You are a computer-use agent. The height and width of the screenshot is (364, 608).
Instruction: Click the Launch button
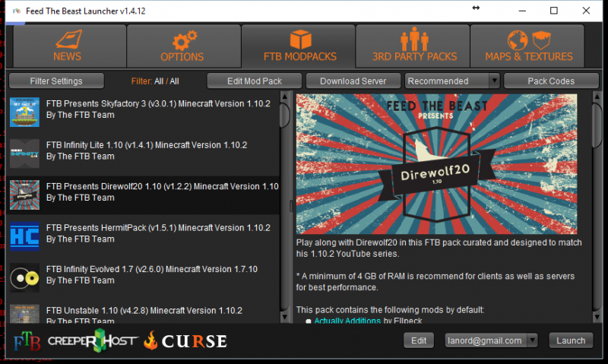571,340
